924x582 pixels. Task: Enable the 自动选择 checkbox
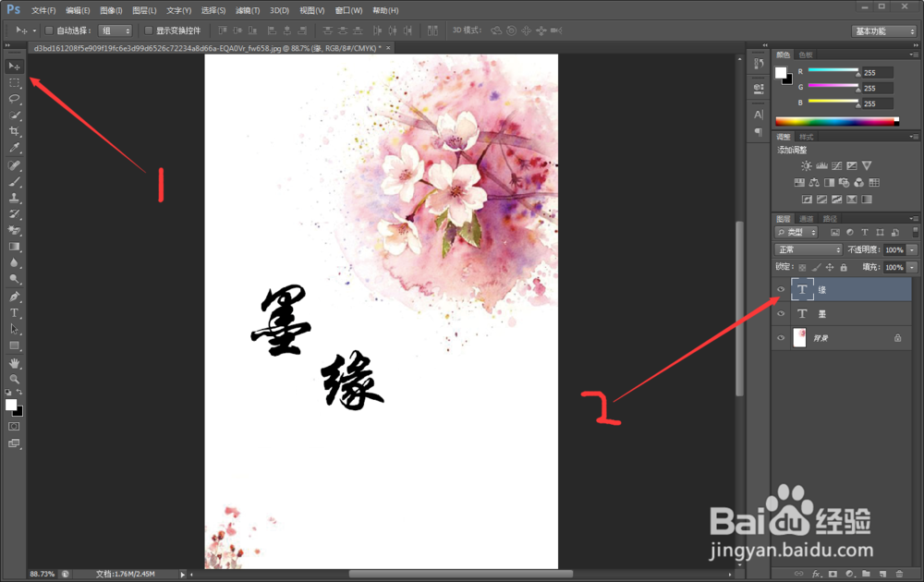click(x=50, y=30)
